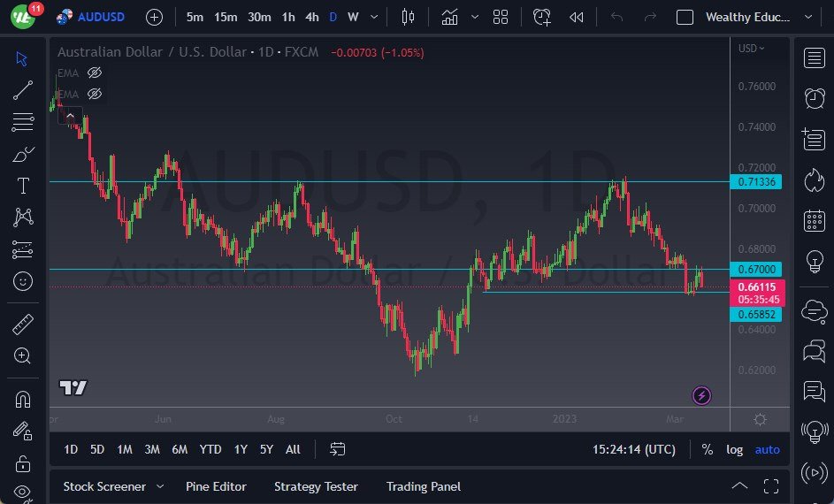
Task: Open the alerts panel clock icon
Action: (815, 98)
